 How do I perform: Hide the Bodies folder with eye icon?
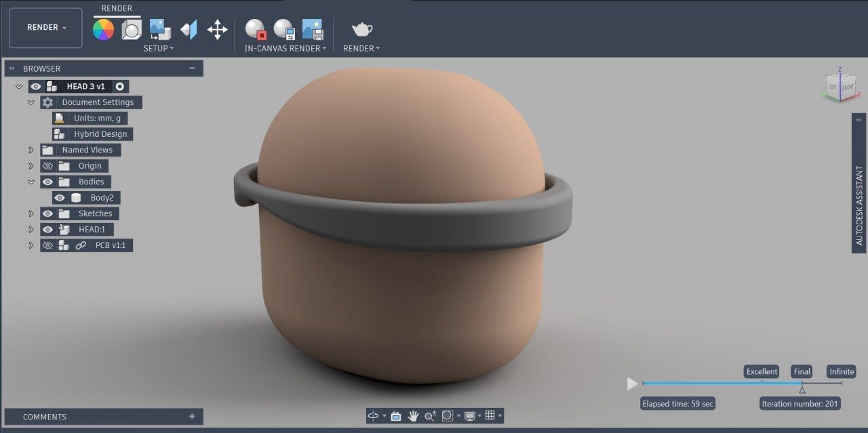pyautogui.click(x=47, y=182)
